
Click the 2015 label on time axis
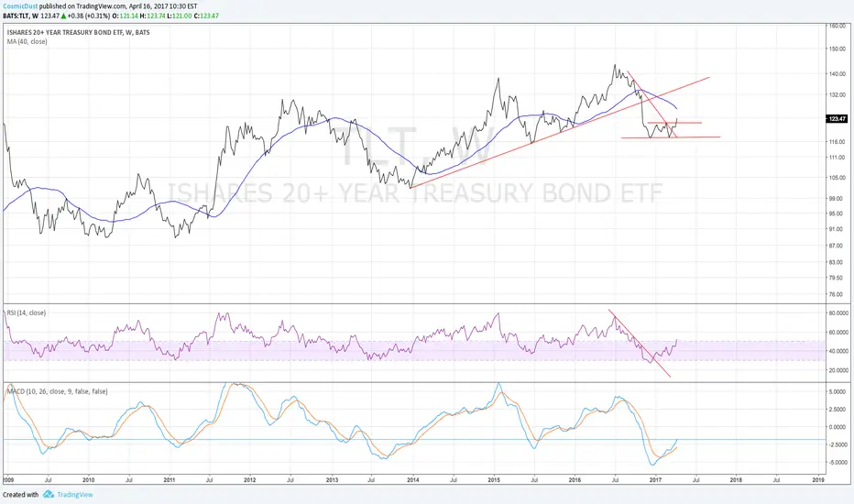click(x=494, y=480)
